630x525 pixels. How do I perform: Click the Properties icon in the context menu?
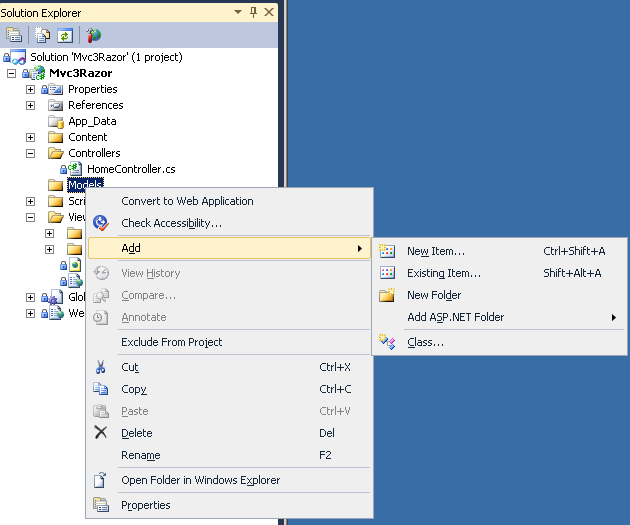[100, 505]
